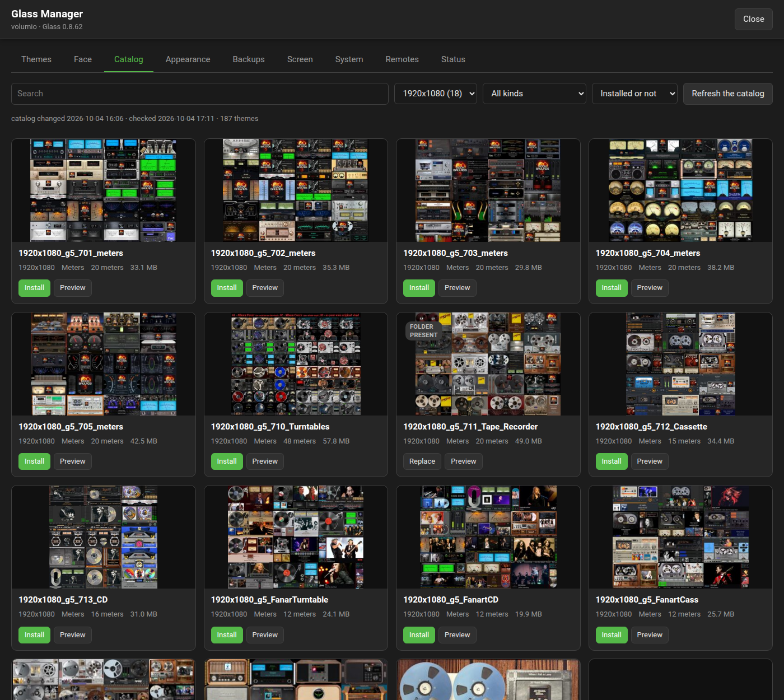The image size is (784, 700).
Task: Open the 1920x1080 (18) resolution dropdown
Action: pyautogui.click(x=436, y=94)
